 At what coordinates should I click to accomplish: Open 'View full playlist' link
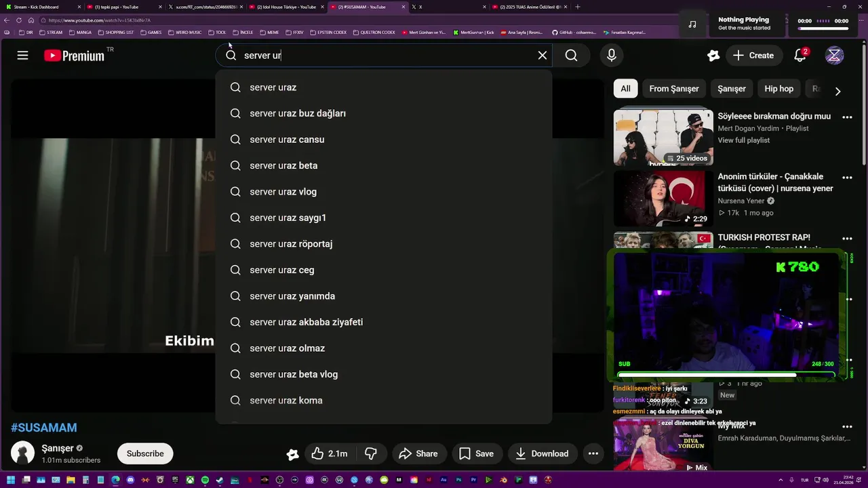tap(744, 140)
